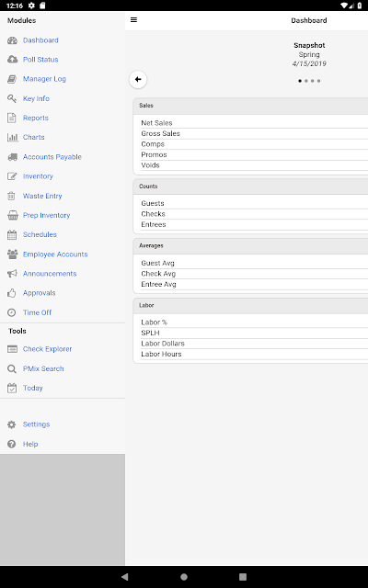This screenshot has height=588, width=368.
Task: Open the Charts bar graph icon
Action: [x=12, y=137]
